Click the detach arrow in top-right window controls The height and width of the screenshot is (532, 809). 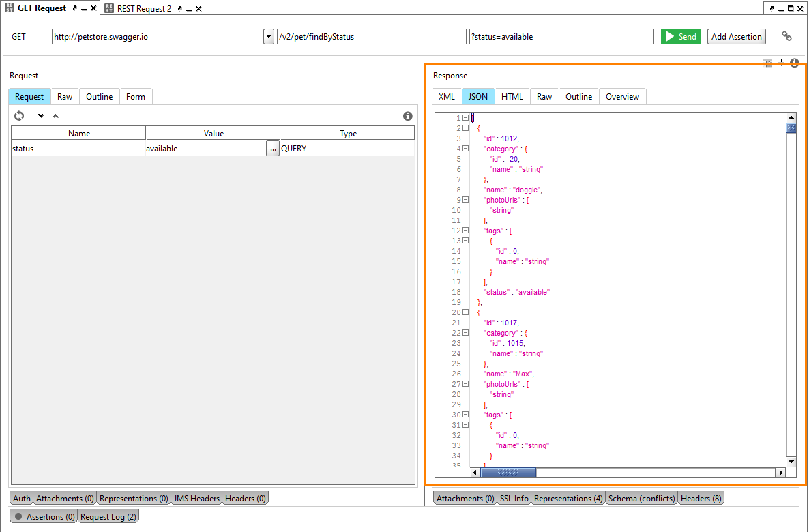[772, 9]
